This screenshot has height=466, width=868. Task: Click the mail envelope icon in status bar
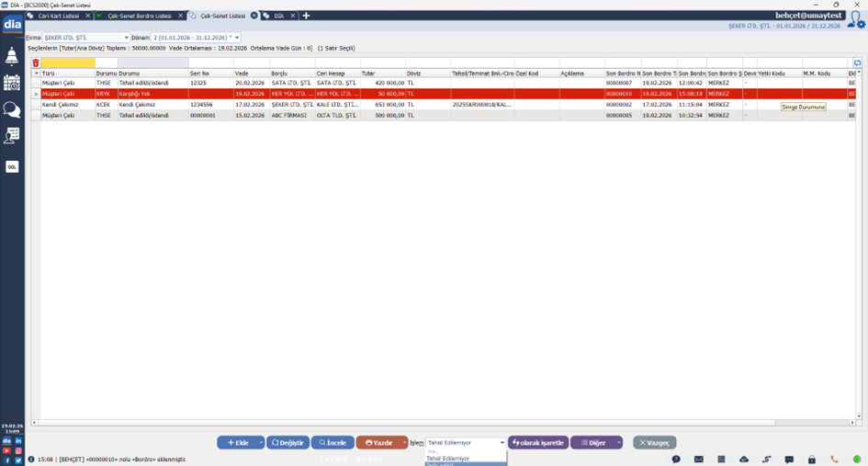(699, 459)
